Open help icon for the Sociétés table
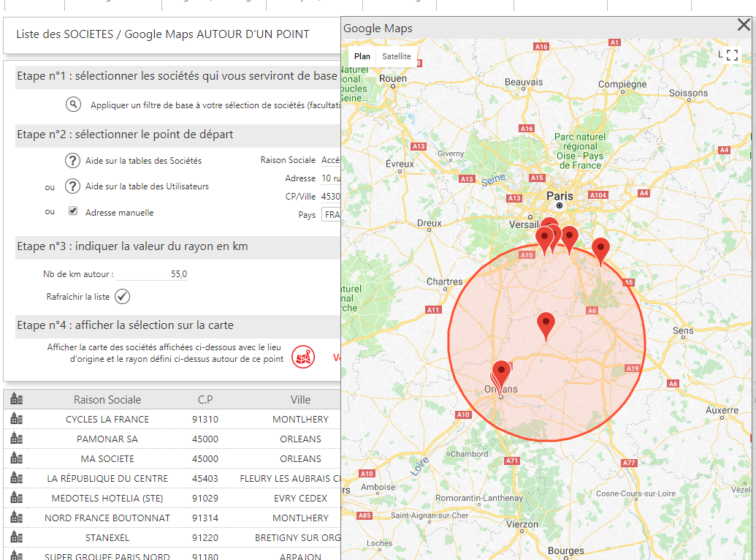The image size is (756, 560). pyautogui.click(x=72, y=160)
